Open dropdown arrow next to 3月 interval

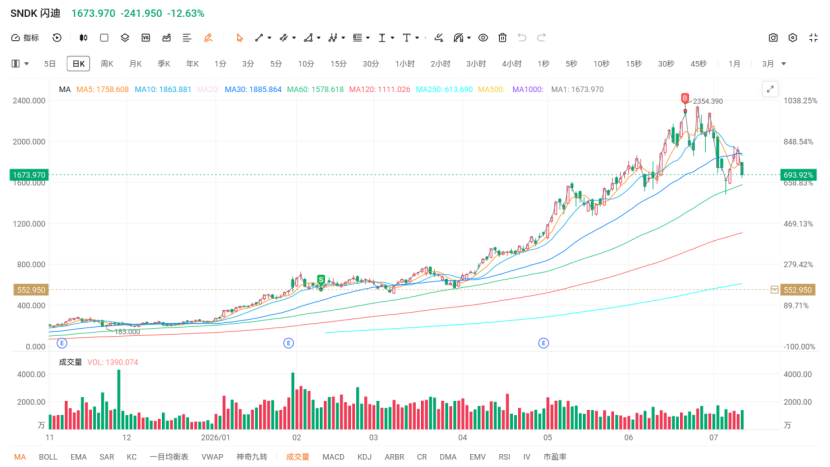point(784,64)
